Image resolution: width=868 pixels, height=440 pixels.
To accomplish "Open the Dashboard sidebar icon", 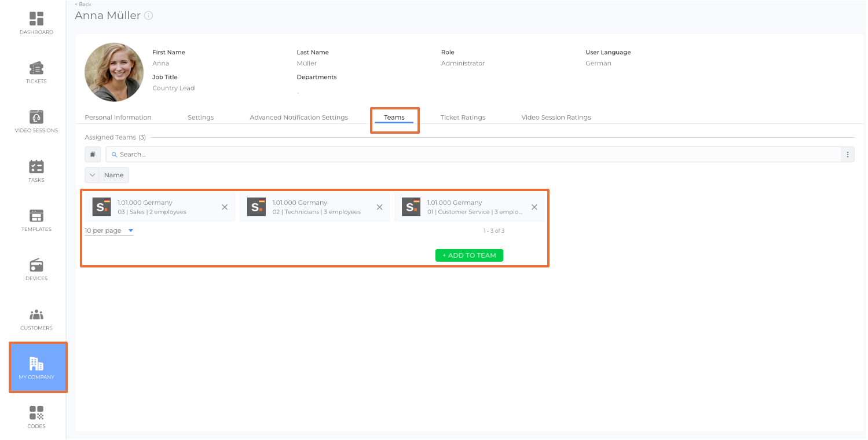I will (x=36, y=23).
